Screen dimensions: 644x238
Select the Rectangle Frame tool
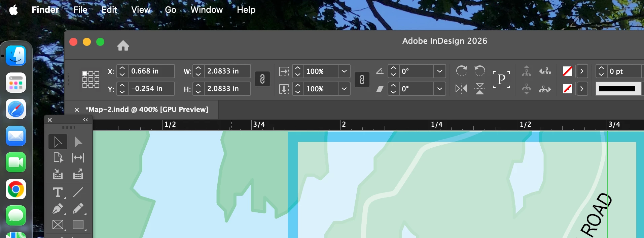pos(58,225)
